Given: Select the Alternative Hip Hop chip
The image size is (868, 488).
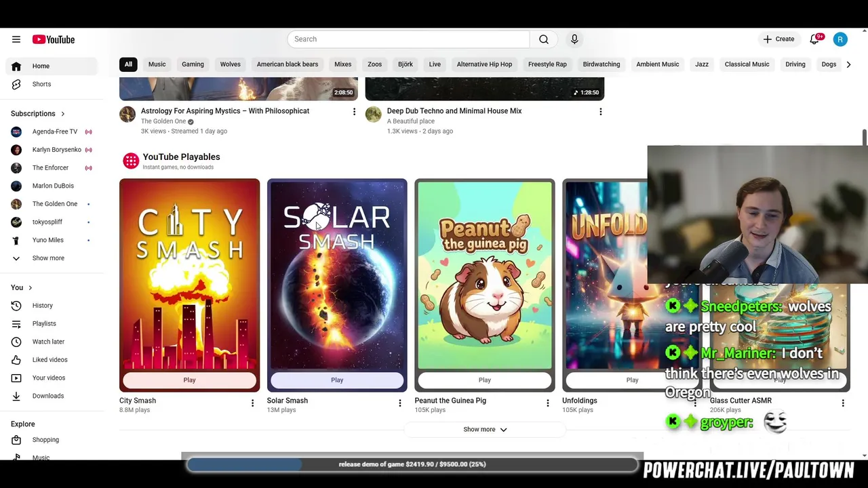Looking at the screenshot, I should pyautogui.click(x=484, y=64).
